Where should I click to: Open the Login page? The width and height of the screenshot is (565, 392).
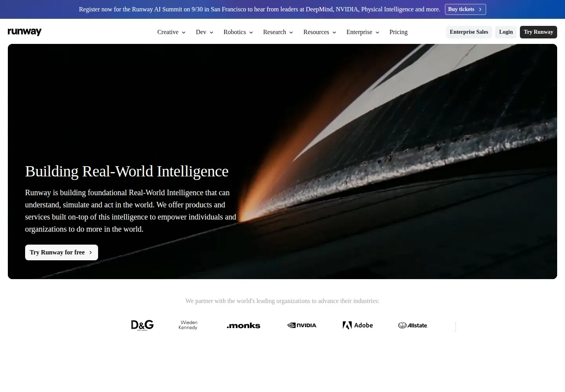[506, 32]
